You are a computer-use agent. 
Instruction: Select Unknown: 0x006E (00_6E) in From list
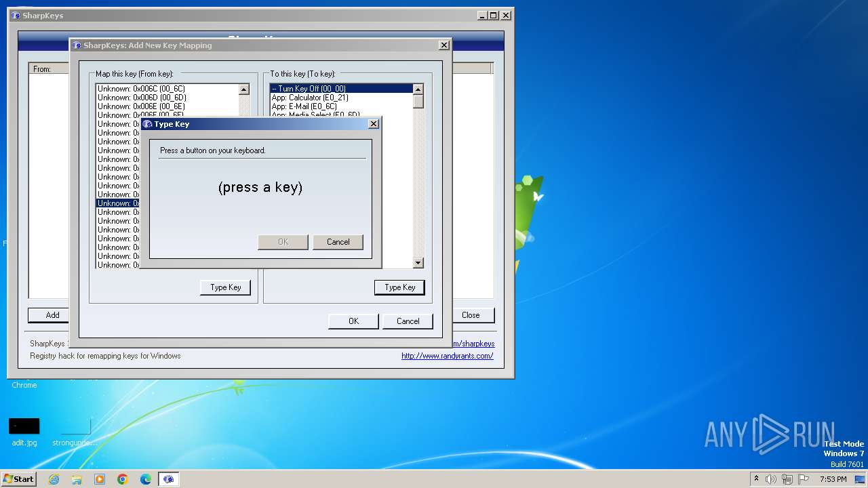(x=141, y=106)
